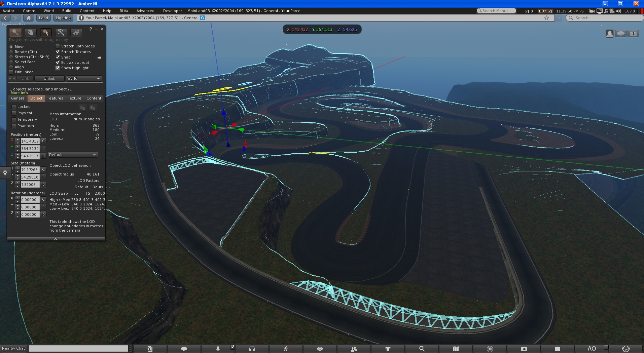The image size is (644, 353).
Task: Go to home location via house icon
Action: click(x=29, y=18)
